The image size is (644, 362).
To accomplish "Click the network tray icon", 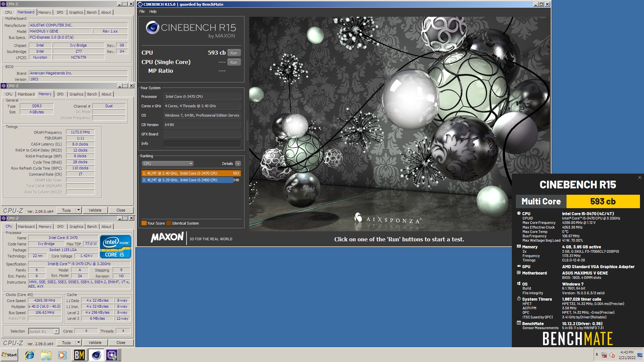I will [604, 355].
